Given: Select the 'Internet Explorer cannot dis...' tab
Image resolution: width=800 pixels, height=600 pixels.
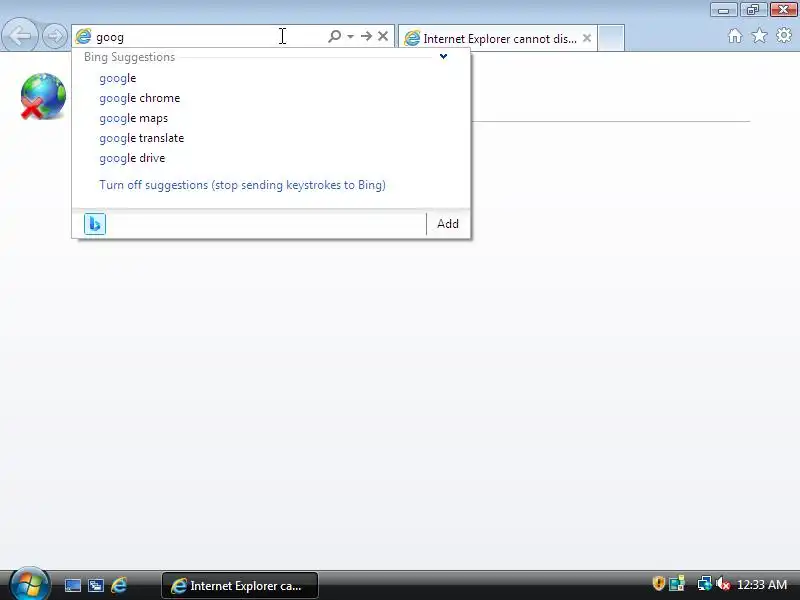Looking at the screenshot, I should point(497,38).
